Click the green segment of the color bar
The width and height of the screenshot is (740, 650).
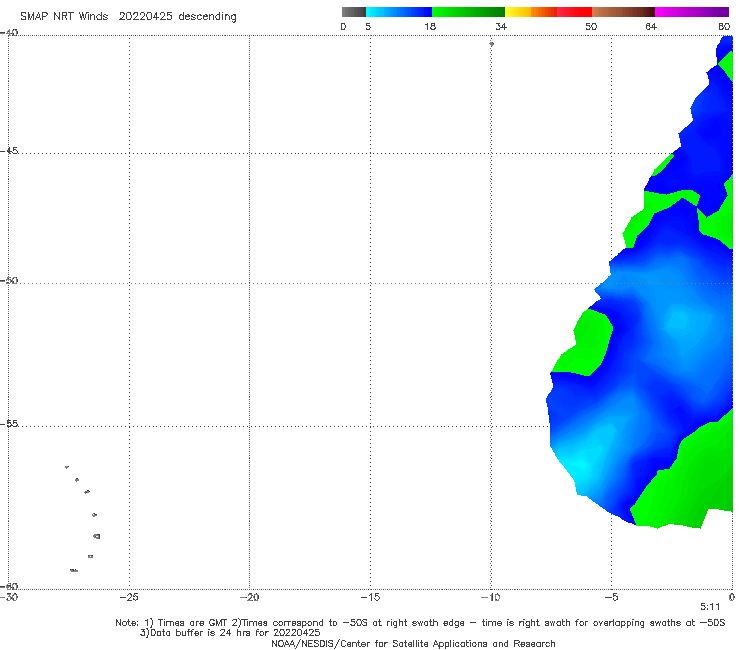pyautogui.click(x=468, y=12)
